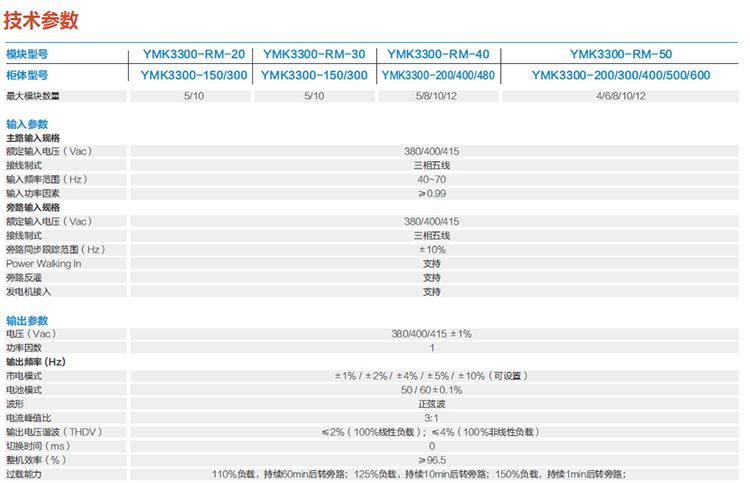Click the 正弦波 waveform value

point(431,404)
